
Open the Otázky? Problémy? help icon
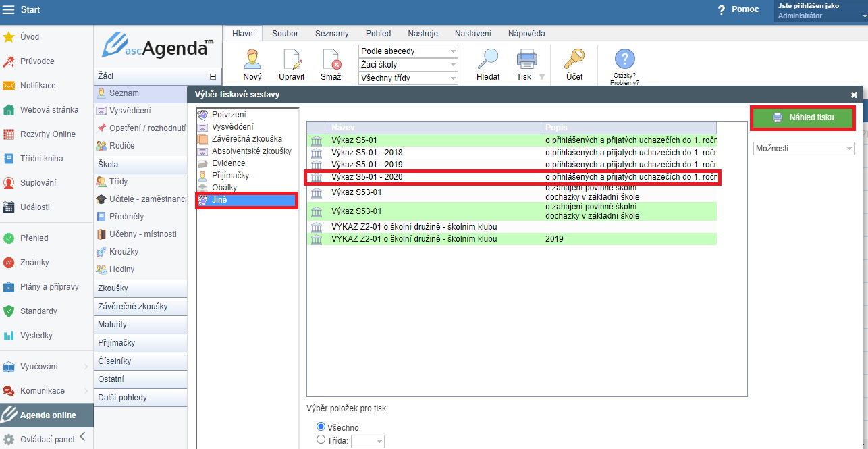[x=624, y=59]
